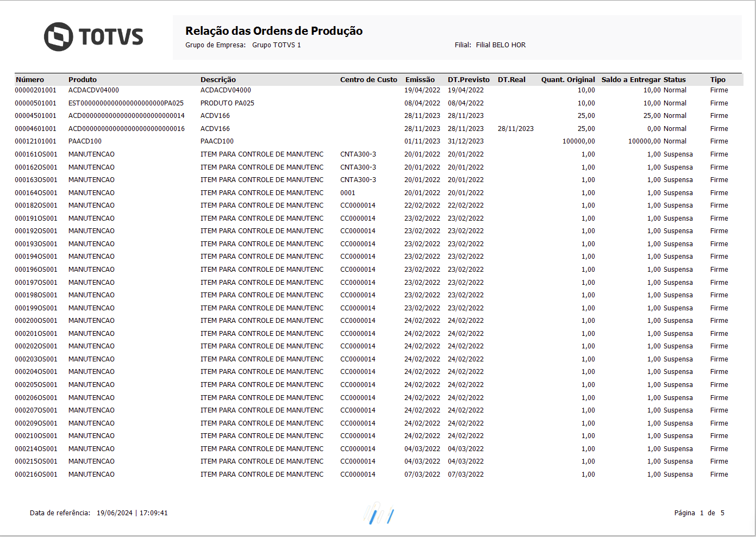Click product code ending in PA025
Viewport: 756px width, 537px height.
point(126,103)
